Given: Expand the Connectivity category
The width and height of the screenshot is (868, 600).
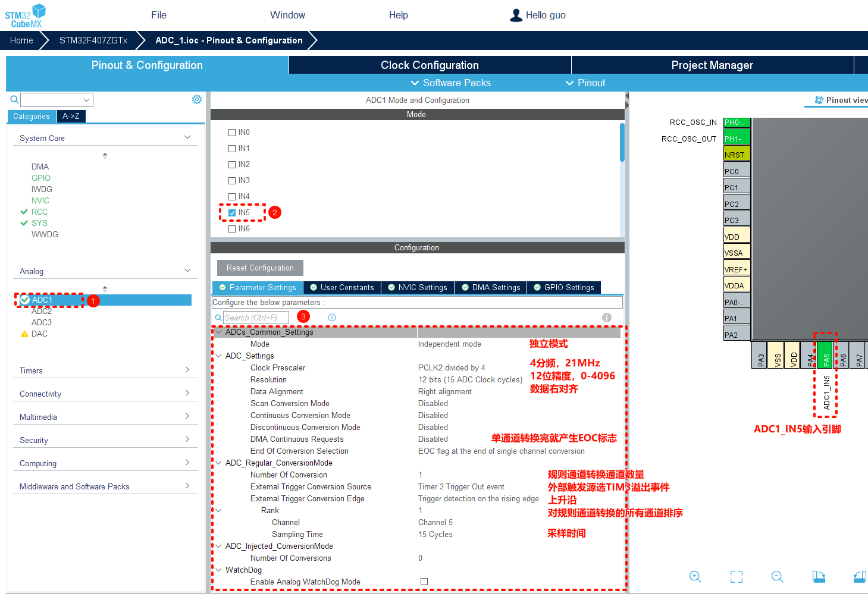Looking at the screenshot, I should [187, 393].
